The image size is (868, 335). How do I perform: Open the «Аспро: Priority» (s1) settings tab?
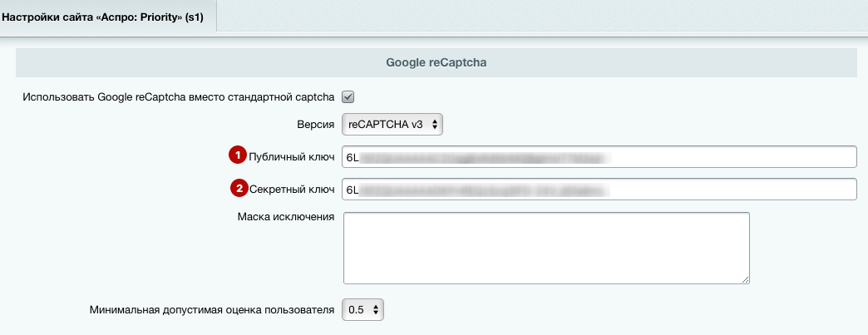(107, 17)
